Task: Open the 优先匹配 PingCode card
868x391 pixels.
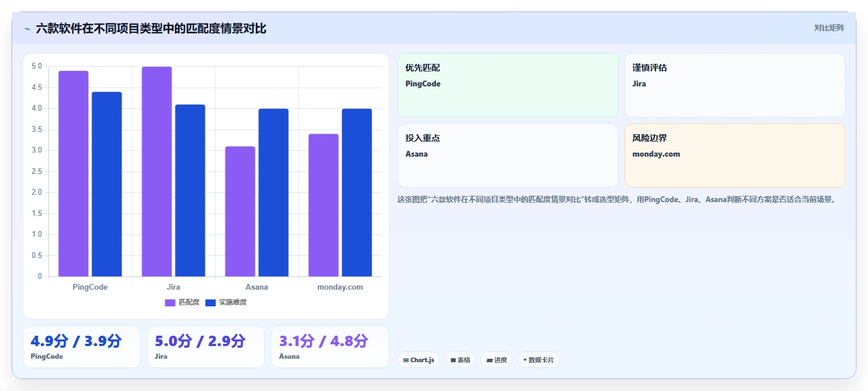Action: pos(508,85)
